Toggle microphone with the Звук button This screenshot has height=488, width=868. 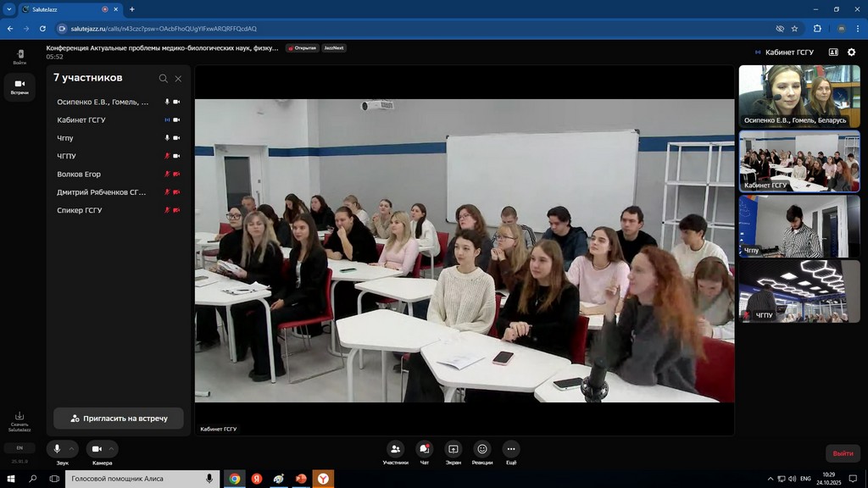tap(58, 449)
